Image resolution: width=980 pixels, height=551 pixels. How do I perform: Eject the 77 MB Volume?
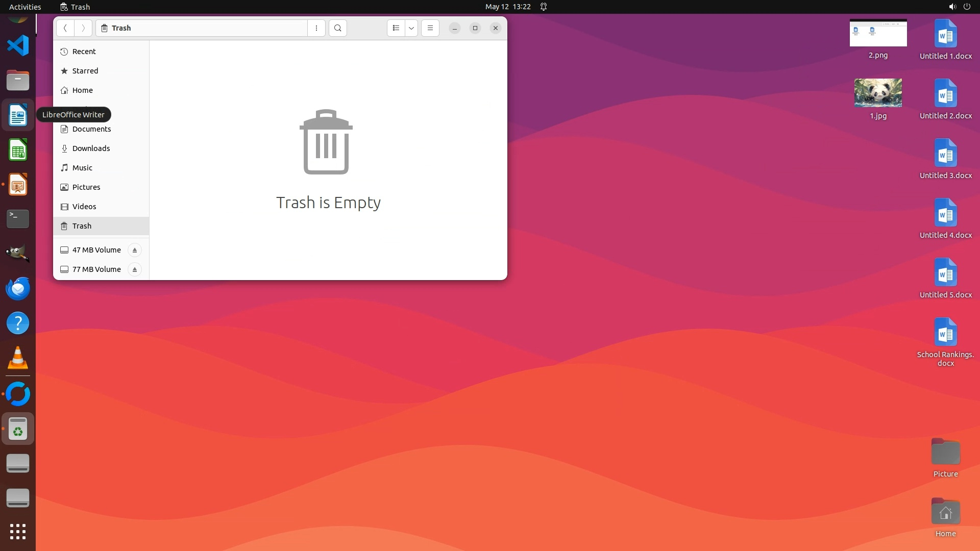[135, 269]
